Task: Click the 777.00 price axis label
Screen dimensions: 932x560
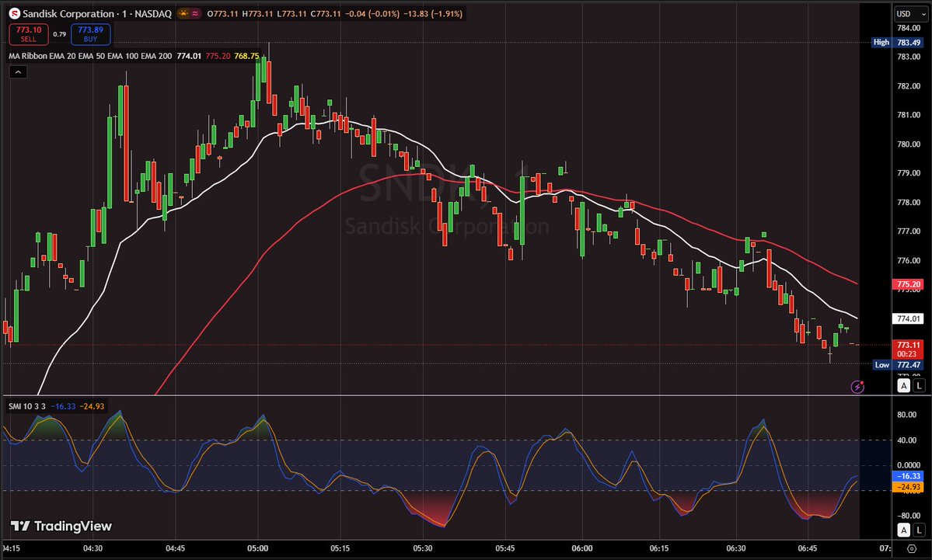Action: pyautogui.click(x=909, y=231)
